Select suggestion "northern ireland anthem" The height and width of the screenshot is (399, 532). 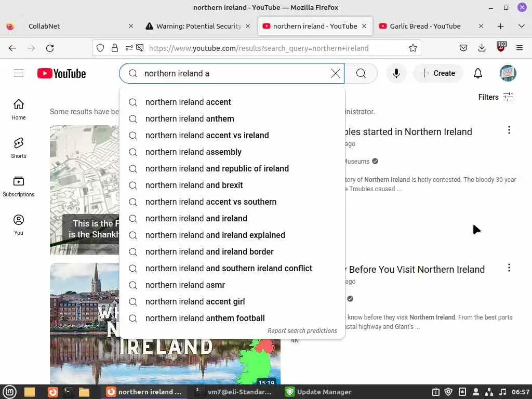tap(232, 119)
